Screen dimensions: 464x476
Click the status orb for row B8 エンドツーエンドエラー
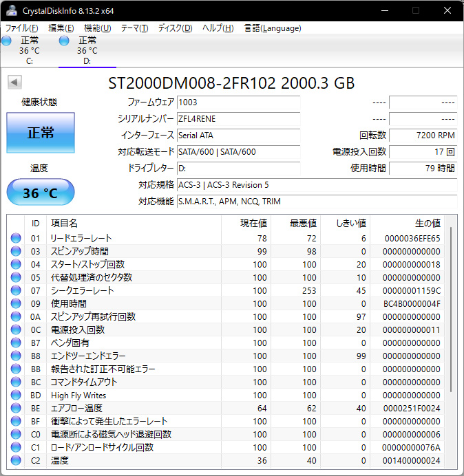tap(16, 356)
